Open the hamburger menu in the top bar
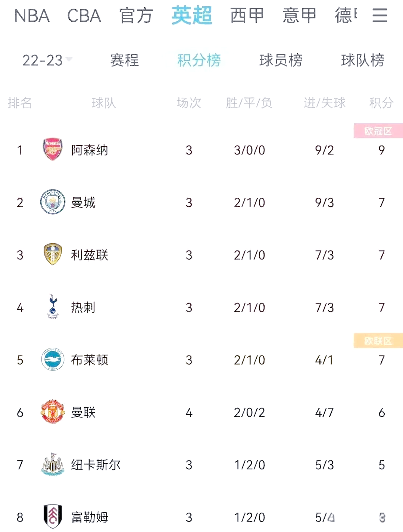 380,16
